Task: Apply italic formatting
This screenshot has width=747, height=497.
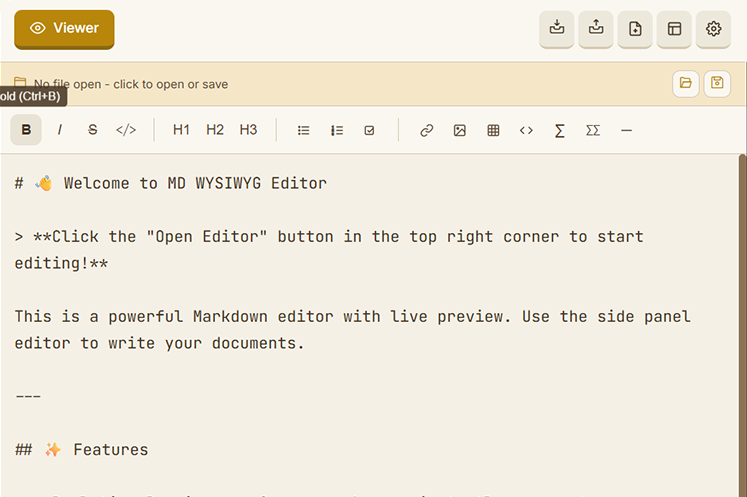Action: coord(60,130)
